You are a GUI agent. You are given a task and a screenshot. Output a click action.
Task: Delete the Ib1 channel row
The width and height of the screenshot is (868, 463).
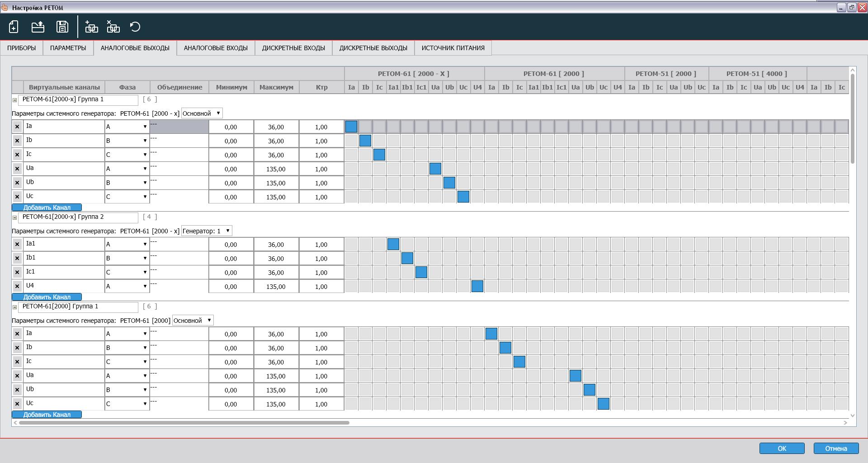pyautogui.click(x=17, y=259)
